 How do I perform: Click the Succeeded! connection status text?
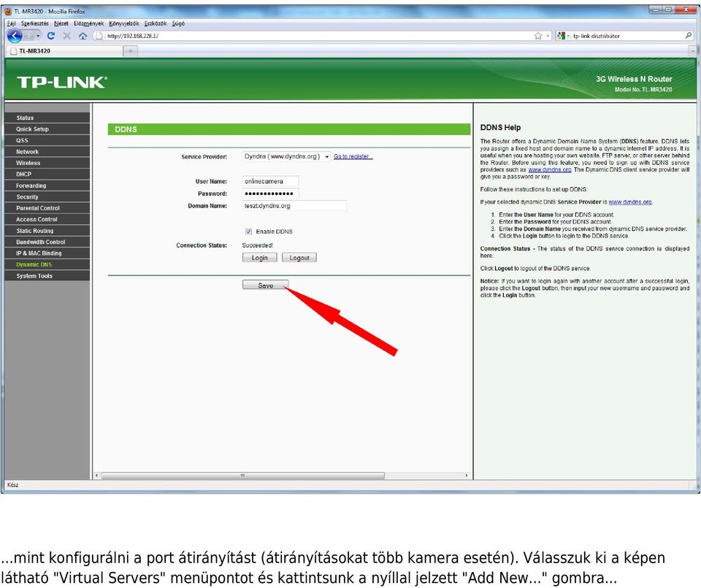[x=257, y=245]
